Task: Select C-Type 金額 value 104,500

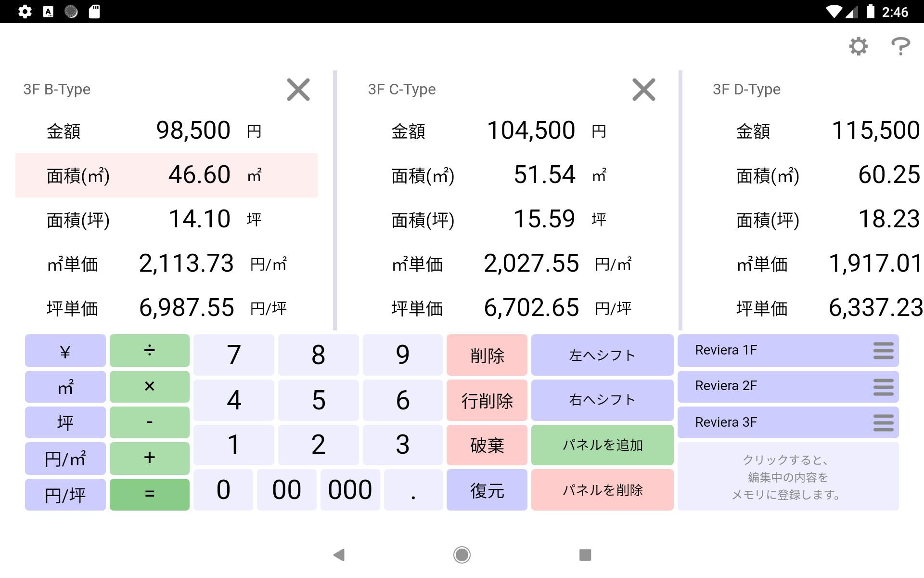Action: 531,131
